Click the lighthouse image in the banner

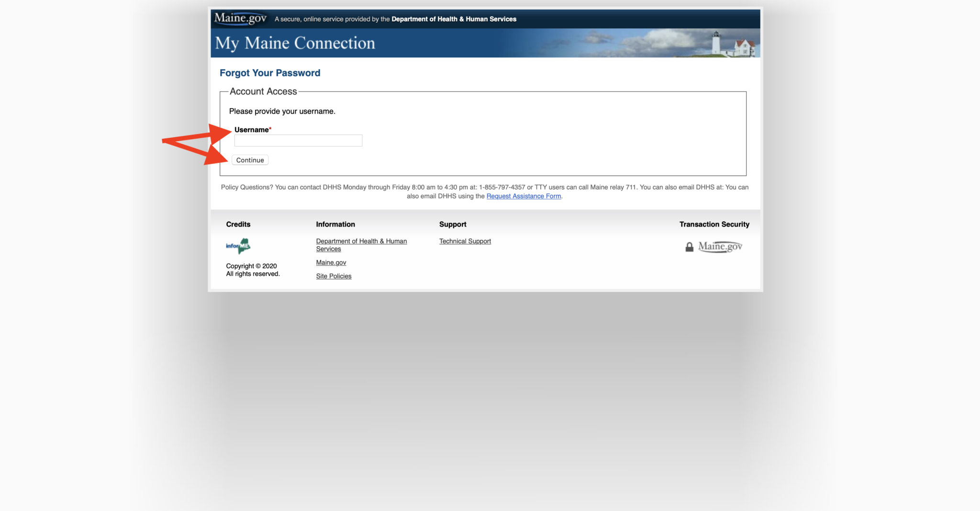coord(716,43)
